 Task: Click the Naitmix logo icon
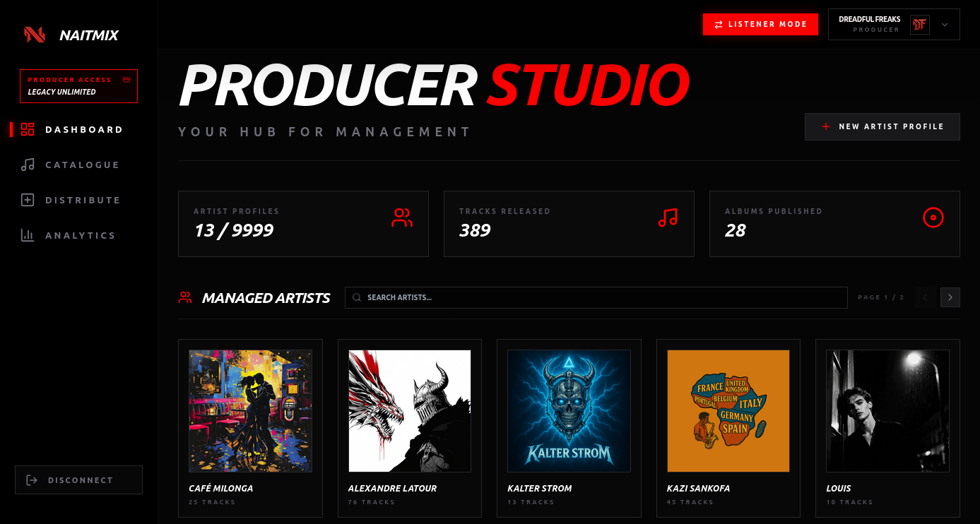point(33,34)
